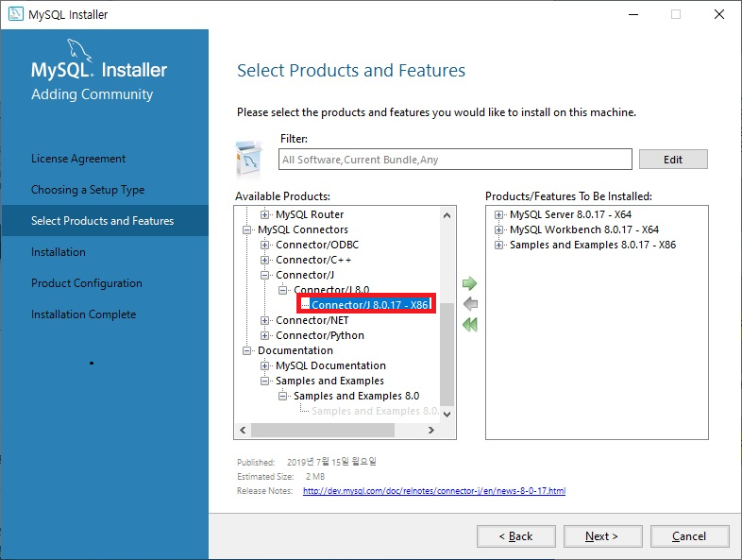The width and height of the screenshot is (742, 560).
Task: Click the Filter text field
Action: click(455, 160)
